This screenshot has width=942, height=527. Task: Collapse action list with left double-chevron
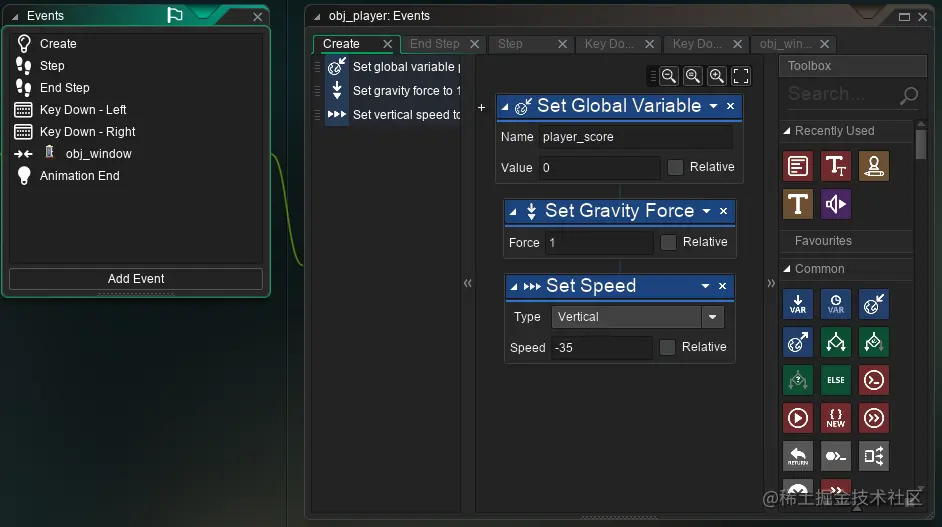(x=467, y=282)
